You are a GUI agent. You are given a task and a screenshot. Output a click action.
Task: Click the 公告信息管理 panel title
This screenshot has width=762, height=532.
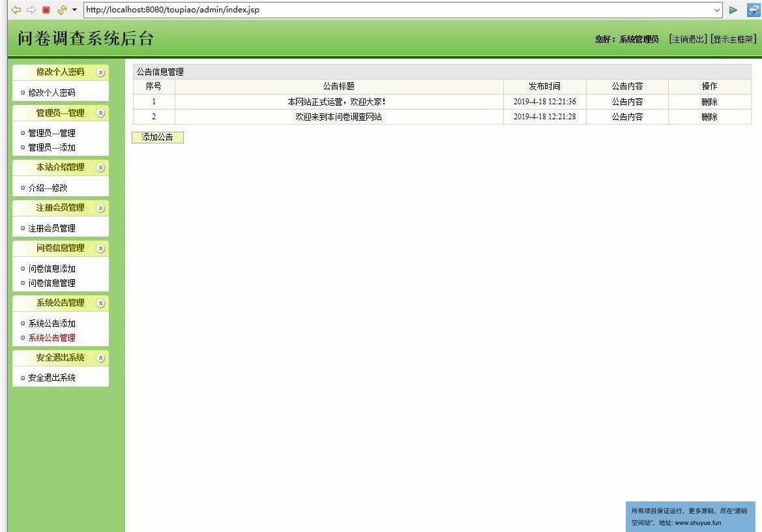(160, 72)
